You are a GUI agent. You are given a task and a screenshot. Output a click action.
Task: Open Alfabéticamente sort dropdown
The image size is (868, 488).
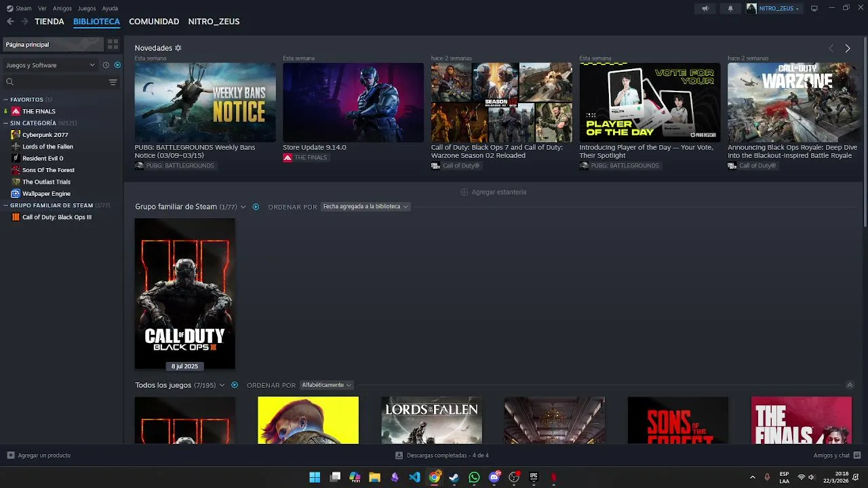point(327,385)
